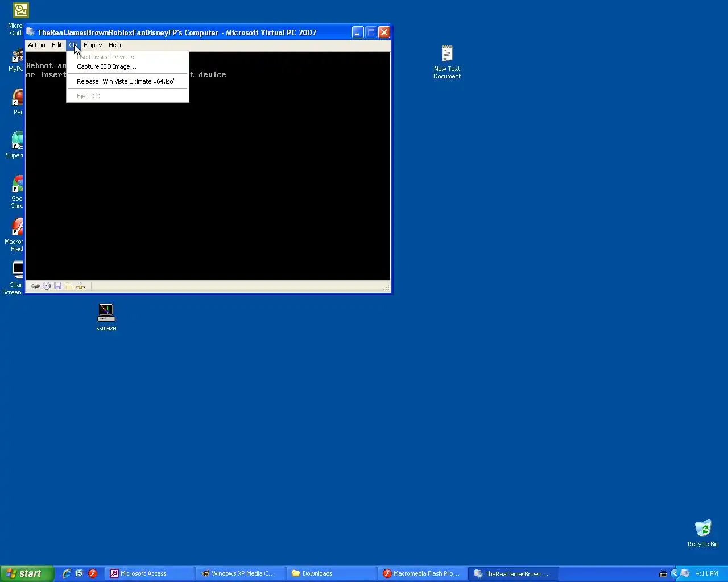Switch to Microsoft Access taskbar button
The width and height of the screenshot is (728, 582).
coord(149,573)
